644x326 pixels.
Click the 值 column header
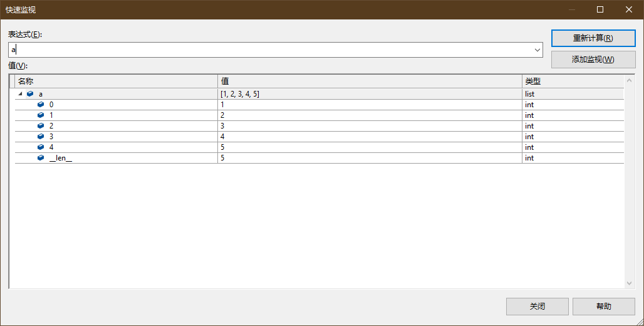click(370, 81)
